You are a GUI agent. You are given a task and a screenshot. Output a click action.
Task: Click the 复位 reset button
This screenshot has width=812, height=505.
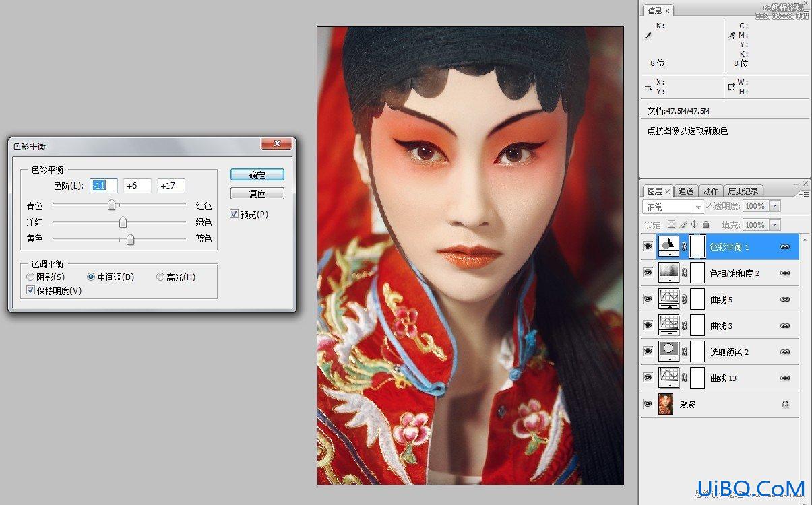tap(257, 193)
